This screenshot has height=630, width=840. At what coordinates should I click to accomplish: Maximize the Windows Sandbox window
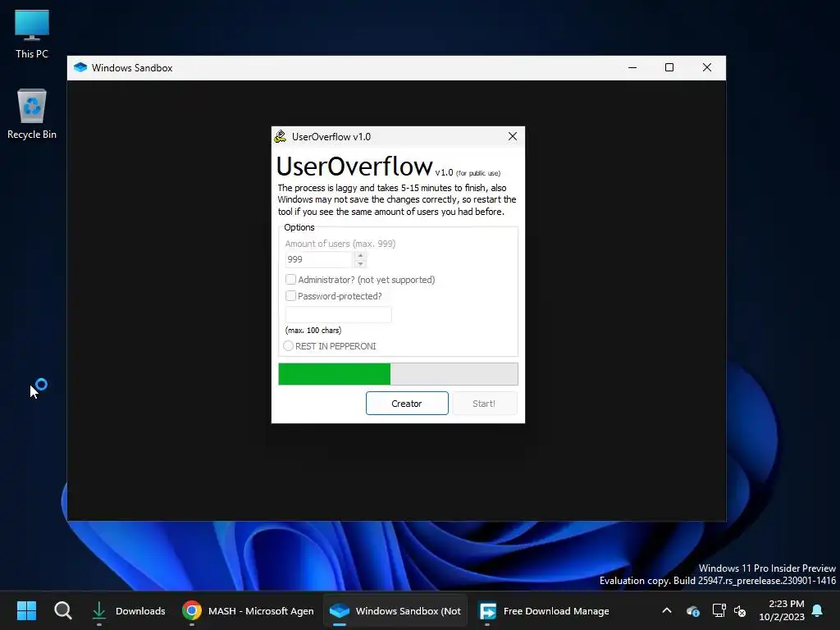click(669, 67)
